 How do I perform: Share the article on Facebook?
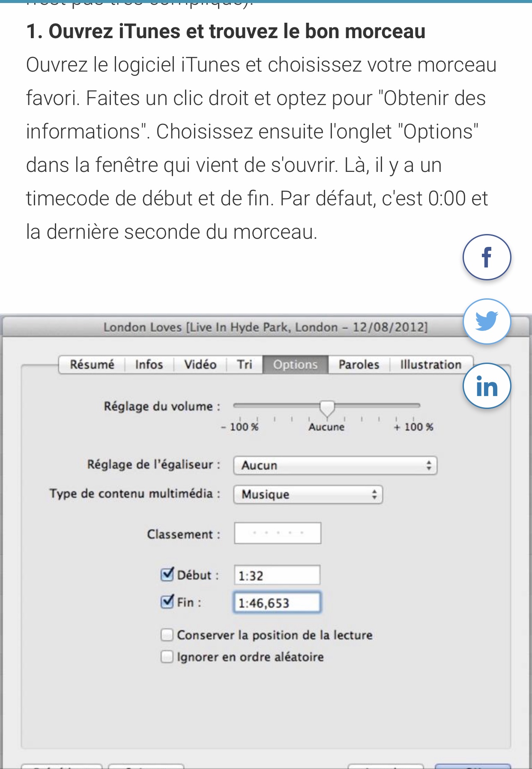pyautogui.click(x=487, y=257)
